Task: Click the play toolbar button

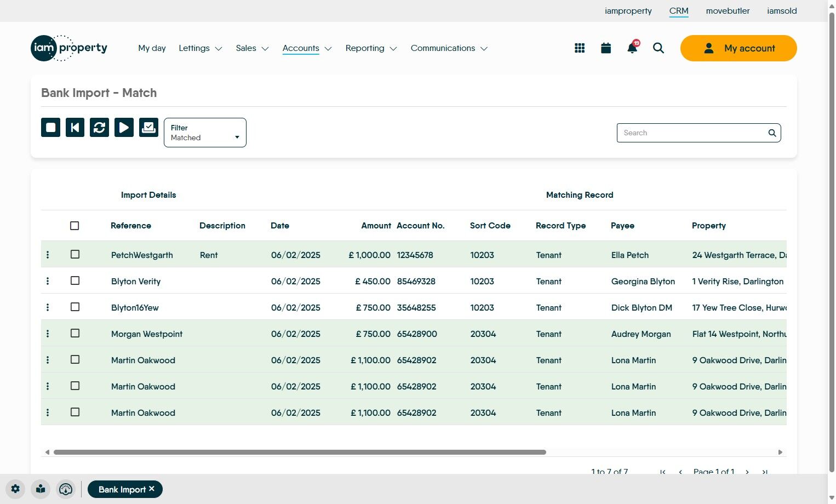Action: coord(124,128)
